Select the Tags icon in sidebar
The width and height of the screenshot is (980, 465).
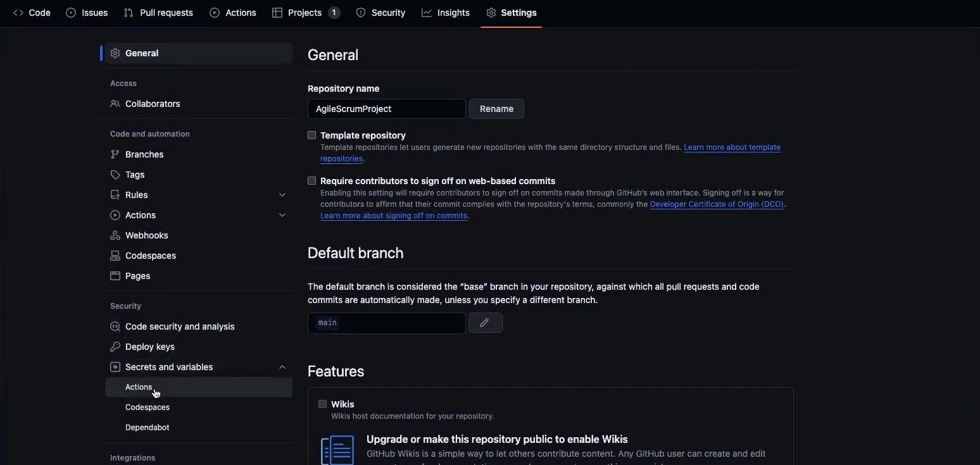pyautogui.click(x=115, y=175)
